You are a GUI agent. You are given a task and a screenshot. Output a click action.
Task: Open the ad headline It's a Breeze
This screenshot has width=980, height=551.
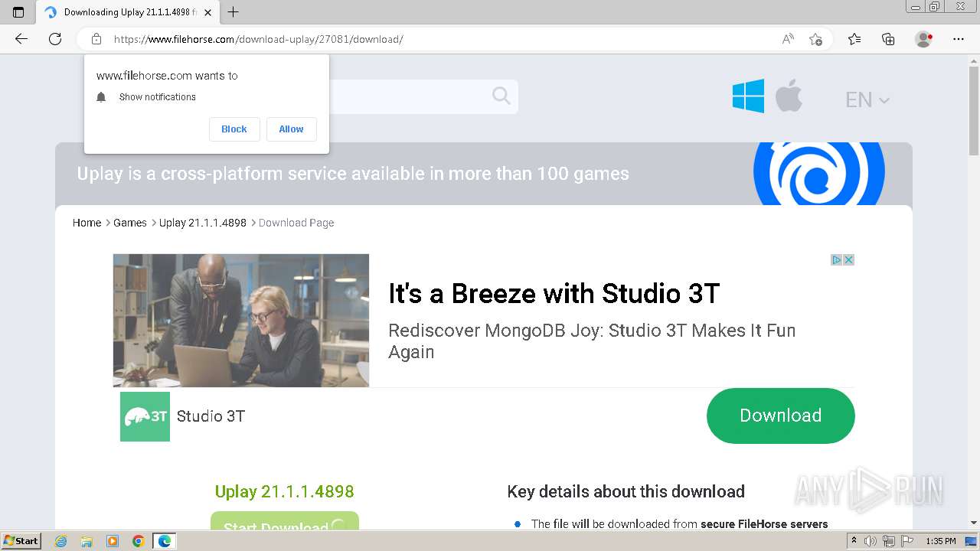[x=554, y=294]
